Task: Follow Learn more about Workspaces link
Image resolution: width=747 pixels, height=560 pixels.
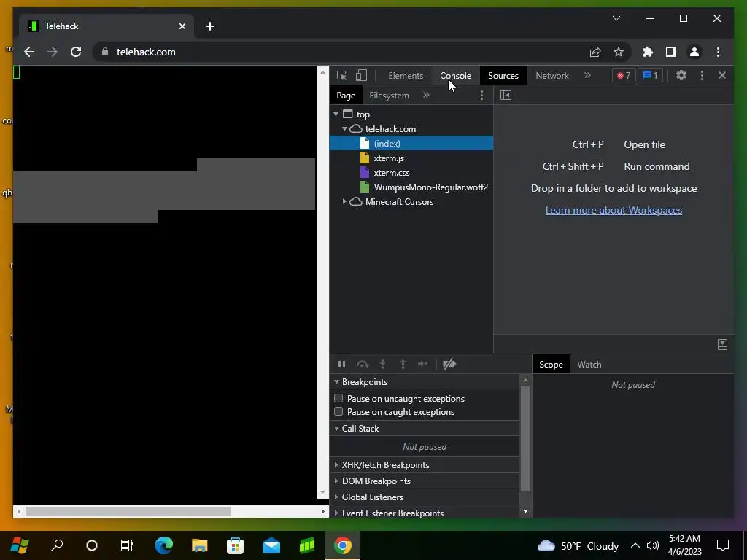Action: [614, 210]
